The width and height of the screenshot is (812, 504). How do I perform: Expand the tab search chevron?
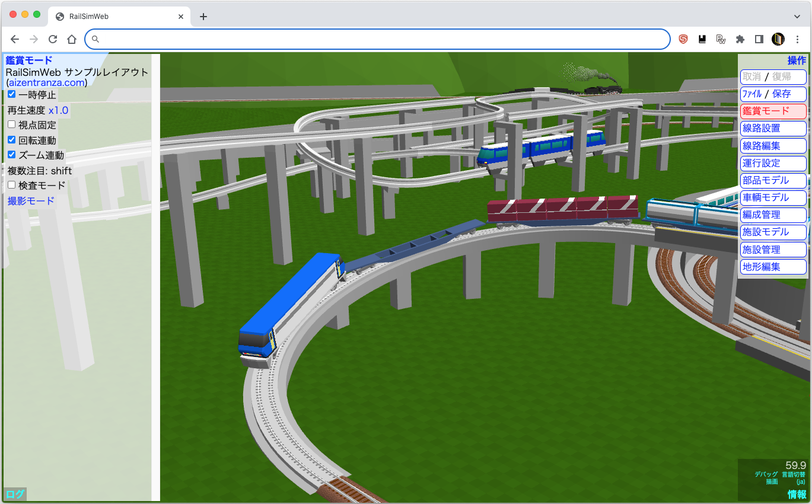click(x=797, y=17)
